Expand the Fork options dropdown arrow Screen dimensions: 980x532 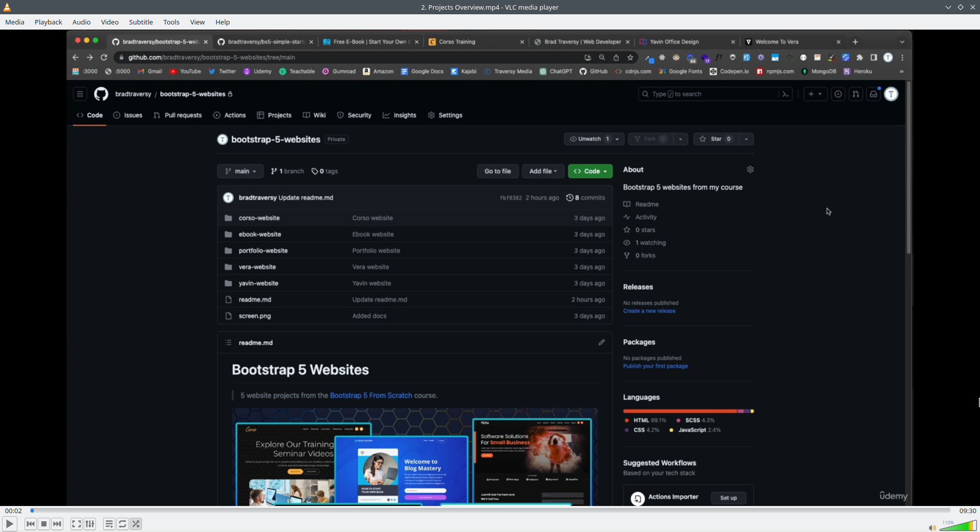tap(680, 139)
